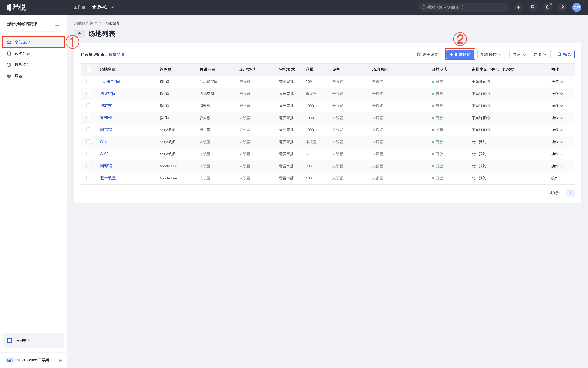Check the C-4 row checkbox

89,142
